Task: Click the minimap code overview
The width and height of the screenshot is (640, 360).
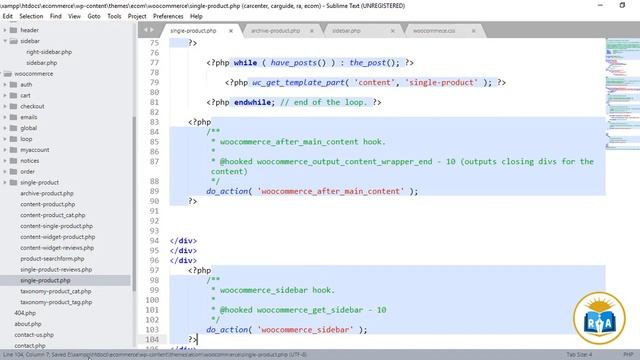Action: 622,94
